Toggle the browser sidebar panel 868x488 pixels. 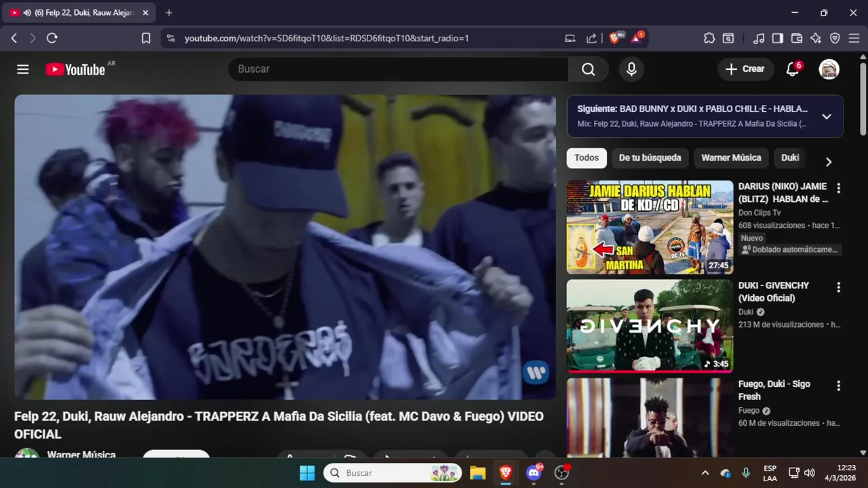click(x=778, y=39)
